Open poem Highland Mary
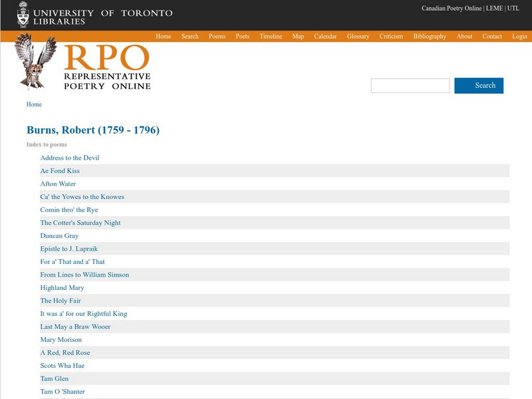 tap(62, 288)
